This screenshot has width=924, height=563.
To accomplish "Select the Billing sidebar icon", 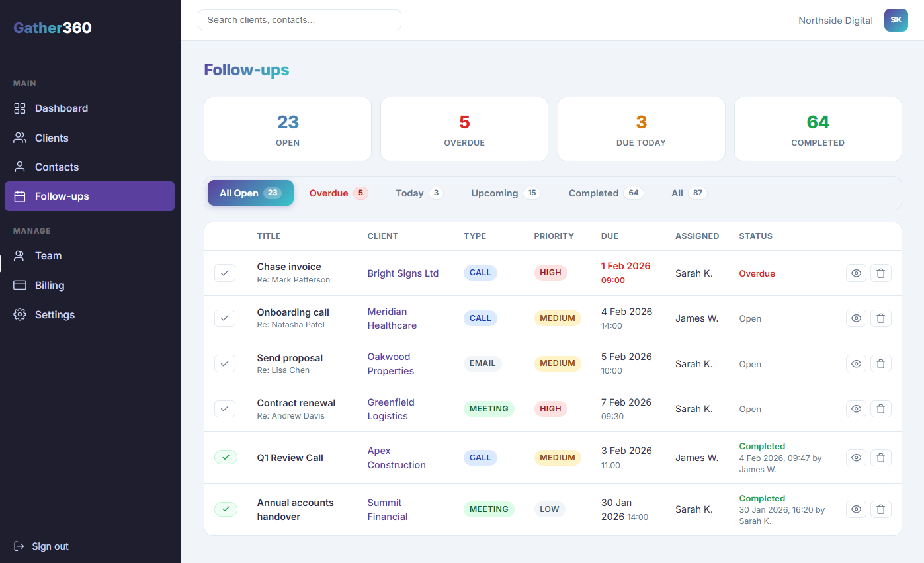I will coord(19,285).
